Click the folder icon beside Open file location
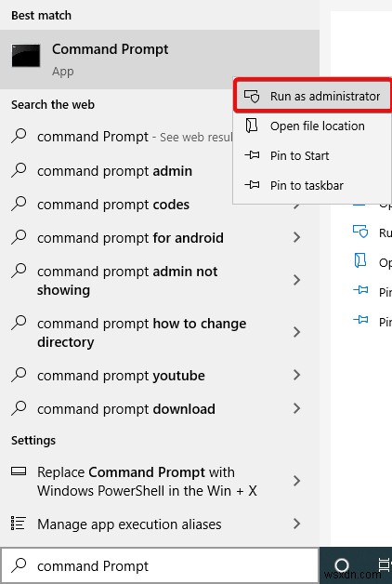Viewport: 392px width, 584px height. 252,126
